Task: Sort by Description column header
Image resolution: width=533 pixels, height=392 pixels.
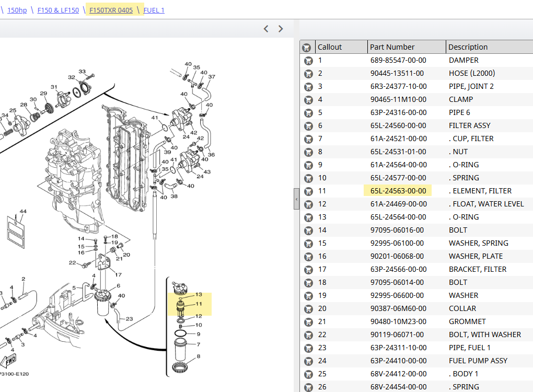Action: (490, 47)
